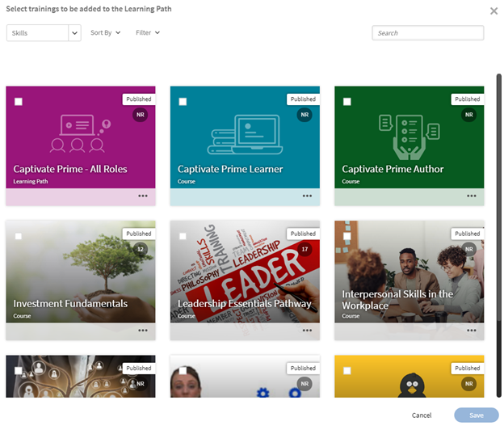
Task: Click NR badge on Interpersonal Skills card
Action: 469,249
